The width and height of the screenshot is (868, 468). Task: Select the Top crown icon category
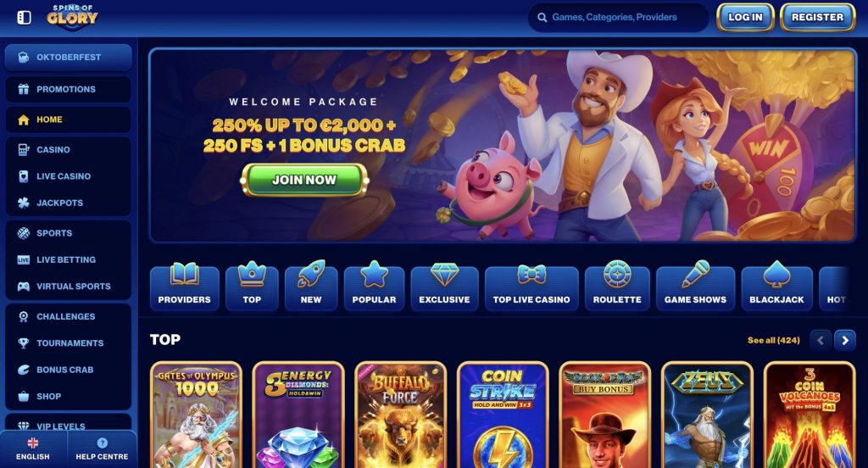pos(252,288)
